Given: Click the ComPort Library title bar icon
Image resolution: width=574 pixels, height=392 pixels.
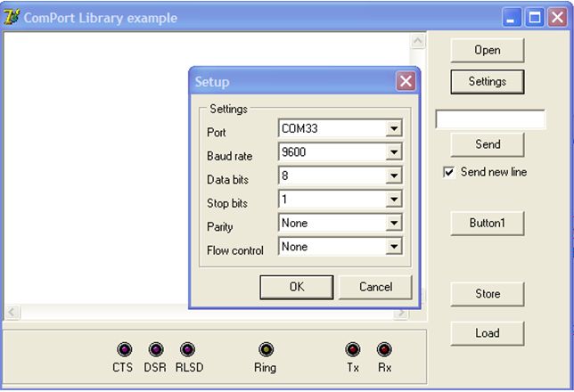Looking at the screenshot, I should tap(12, 18).
